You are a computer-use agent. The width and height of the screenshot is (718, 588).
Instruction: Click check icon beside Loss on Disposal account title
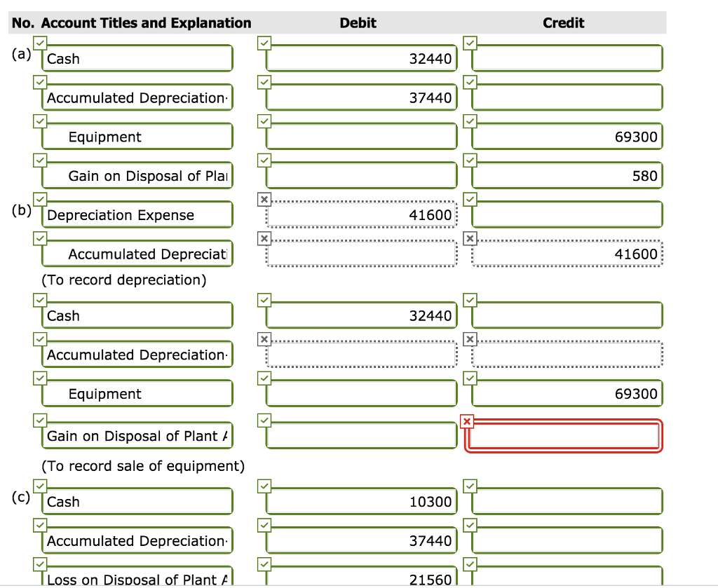pyautogui.click(x=39, y=564)
